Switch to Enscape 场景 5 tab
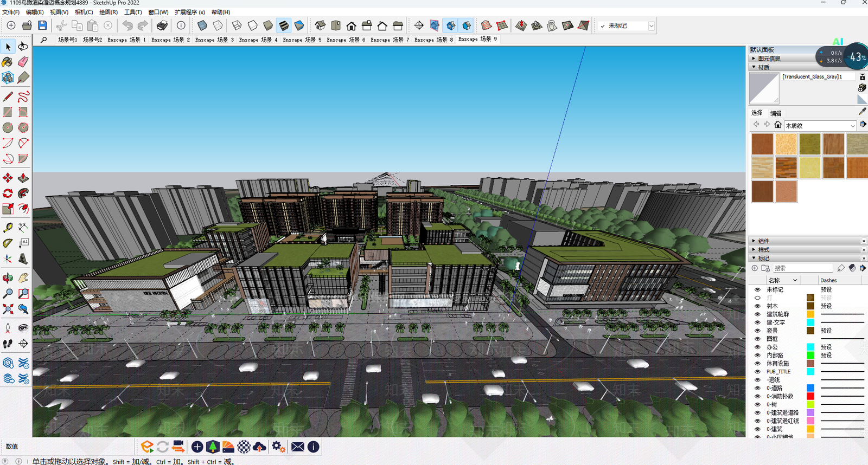 (x=302, y=40)
